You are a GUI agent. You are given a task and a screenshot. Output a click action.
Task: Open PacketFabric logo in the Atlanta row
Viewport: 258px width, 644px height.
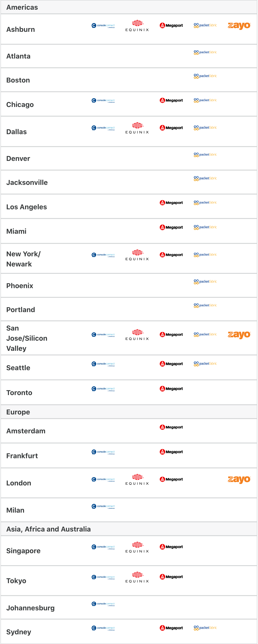click(x=205, y=52)
